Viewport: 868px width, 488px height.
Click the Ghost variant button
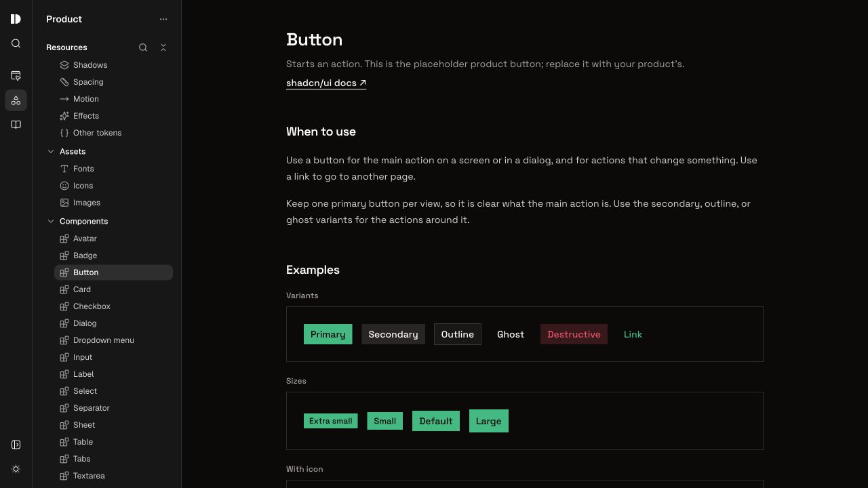point(511,334)
